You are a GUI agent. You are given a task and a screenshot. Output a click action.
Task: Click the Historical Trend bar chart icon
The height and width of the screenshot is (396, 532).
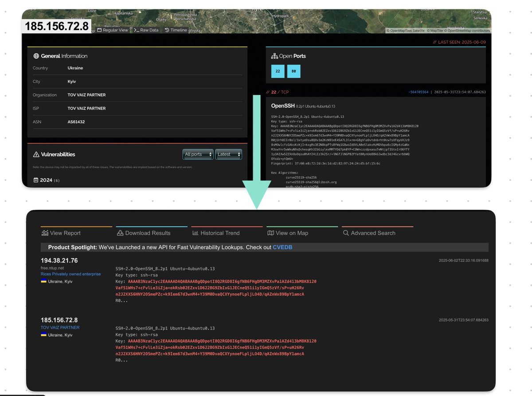tap(195, 233)
